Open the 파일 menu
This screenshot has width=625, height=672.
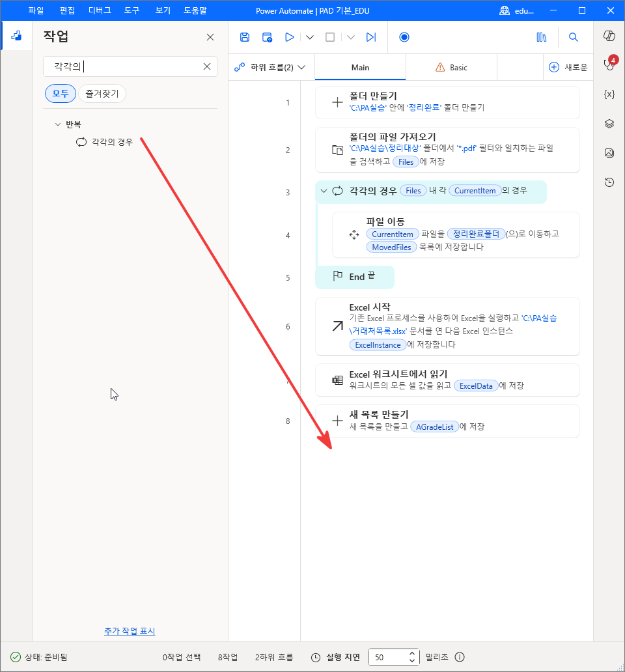point(36,10)
